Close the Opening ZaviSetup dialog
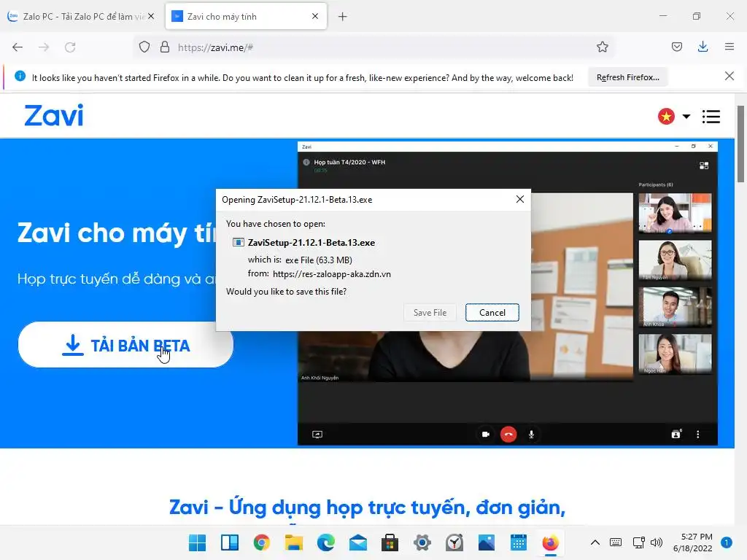This screenshot has height=560, width=747. pos(519,199)
